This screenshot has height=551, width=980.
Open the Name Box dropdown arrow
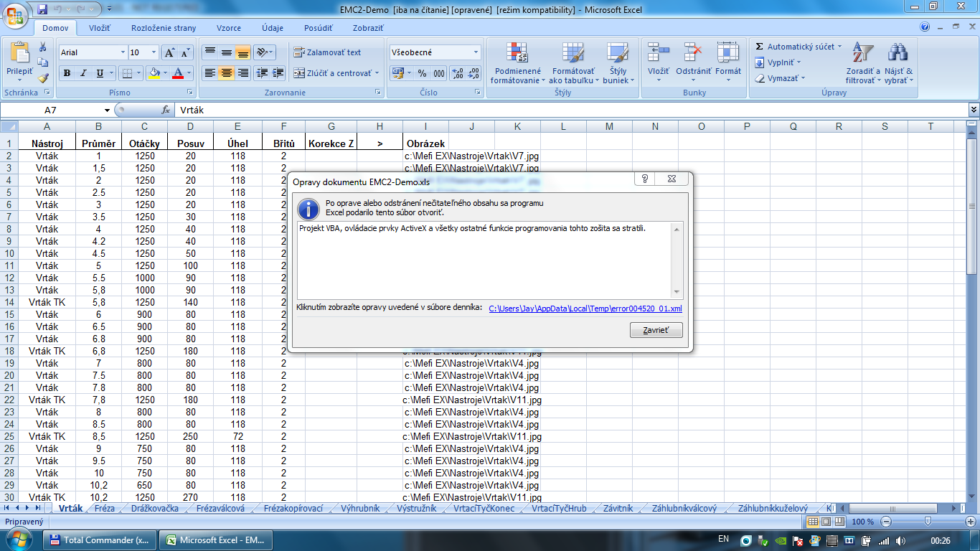(x=107, y=110)
